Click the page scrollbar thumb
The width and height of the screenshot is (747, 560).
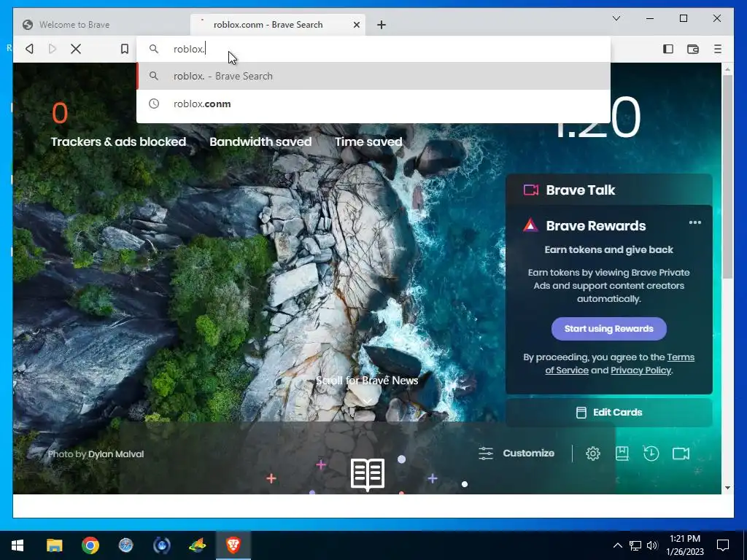(x=727, y=176)
